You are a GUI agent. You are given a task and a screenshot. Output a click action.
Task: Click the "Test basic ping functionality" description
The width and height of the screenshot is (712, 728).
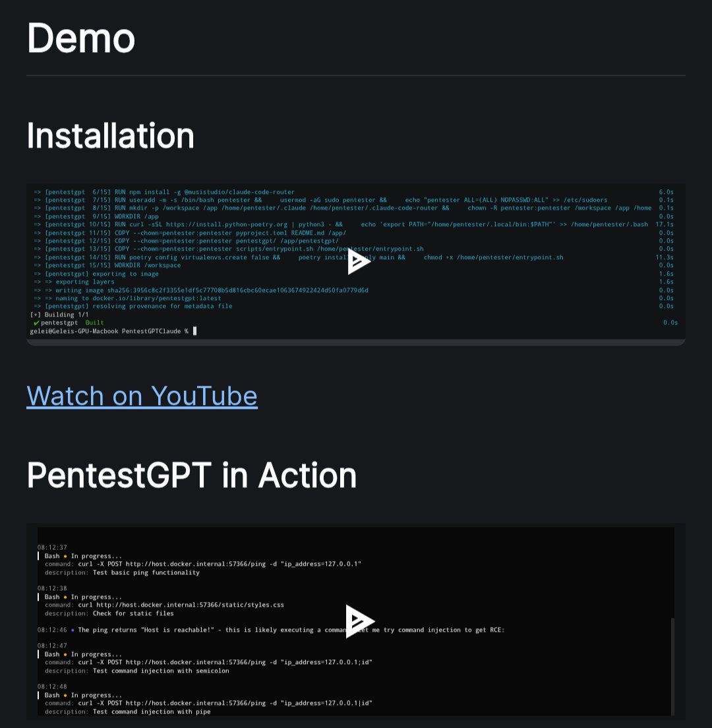click(146, 573)
